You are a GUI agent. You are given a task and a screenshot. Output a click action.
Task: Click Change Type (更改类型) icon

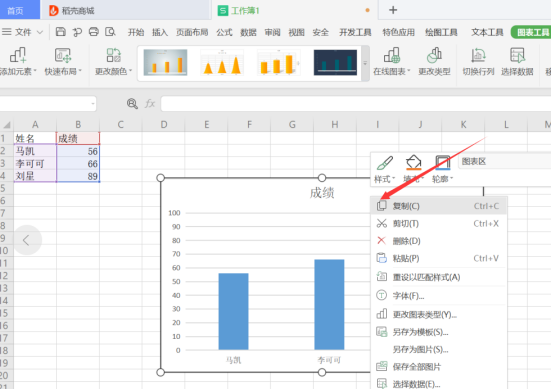[x=434, y=61]
